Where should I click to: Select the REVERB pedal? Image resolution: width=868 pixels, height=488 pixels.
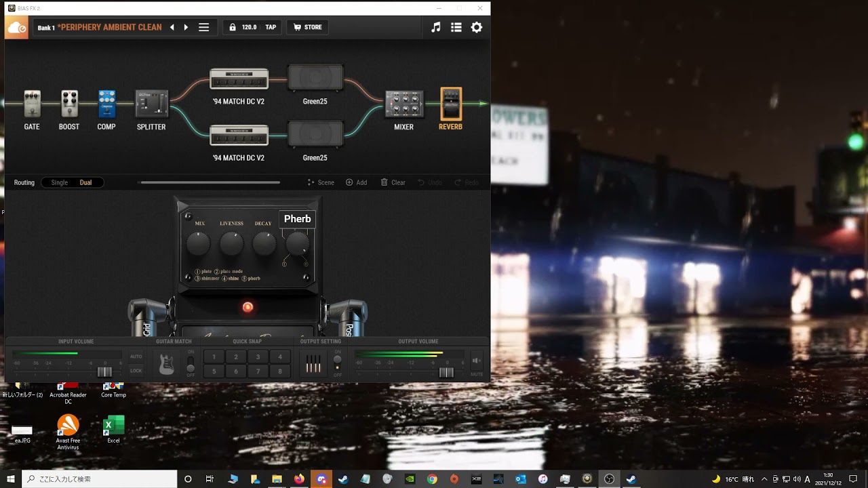tap(451, 104)
